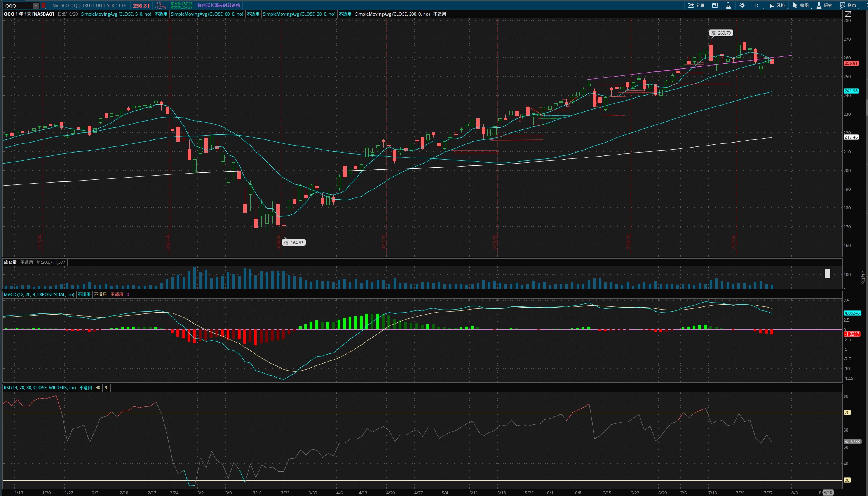Click the white 217.46 moving average tag
Screen dimensions: 868x496
tap(851, 137)
